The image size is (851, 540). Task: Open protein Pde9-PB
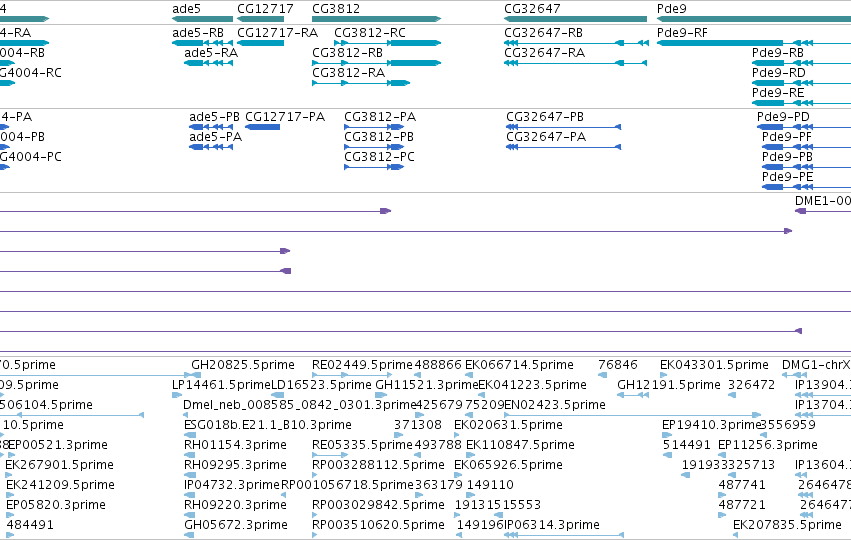coord(787,157)
